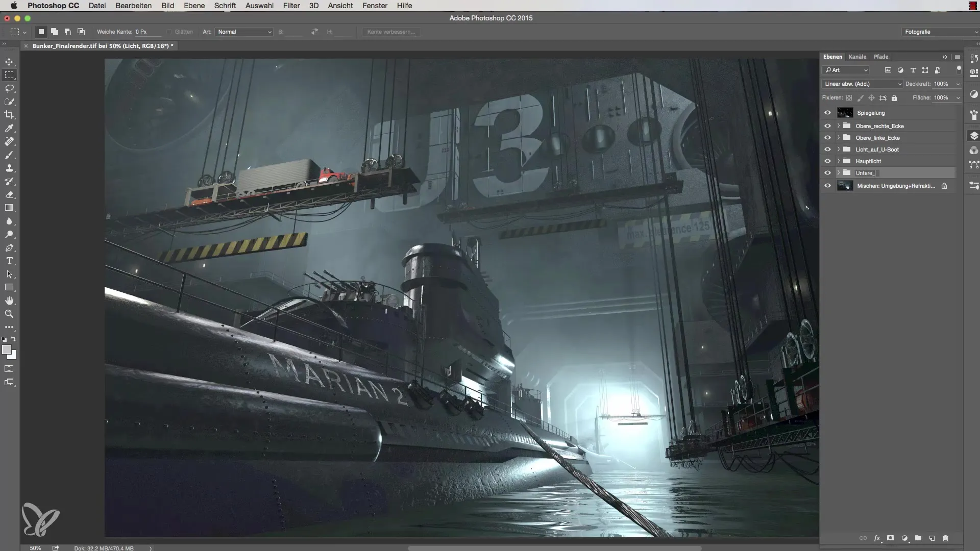This screenshot has height=551, width=980.
Task: Open the Fläche fill dropdown
Action: pos(958,97)
